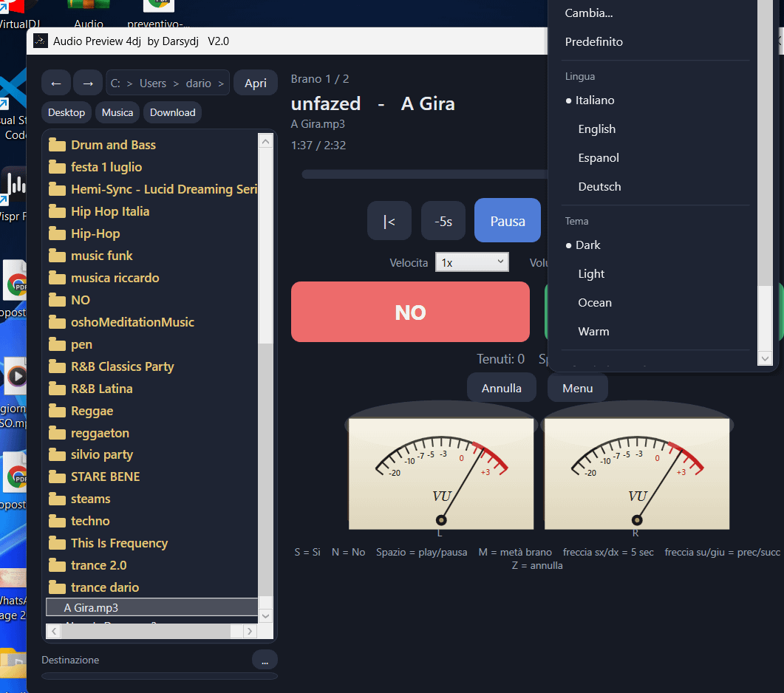This screenshot has width=784, height=693.
Task: Open the Velocita 1x speed dropdown
Action: (x=472, y=262)
